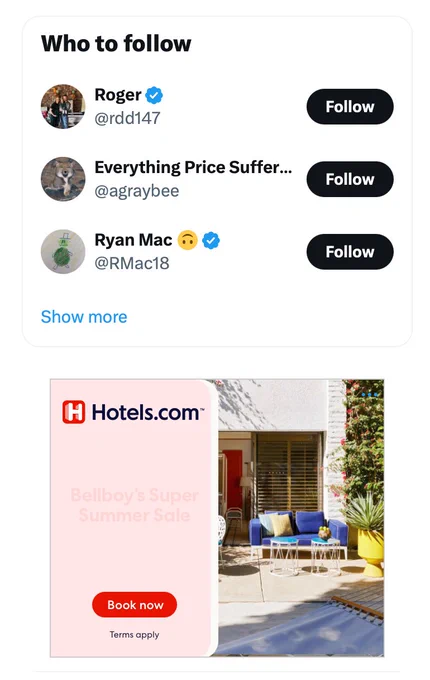Click Roger's blue verified badge
The image size is (430, 680).
coord(154,95)
